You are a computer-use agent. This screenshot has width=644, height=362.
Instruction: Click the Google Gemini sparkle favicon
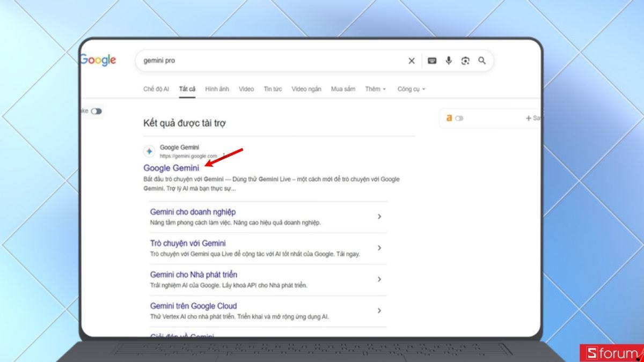point(149,151)
